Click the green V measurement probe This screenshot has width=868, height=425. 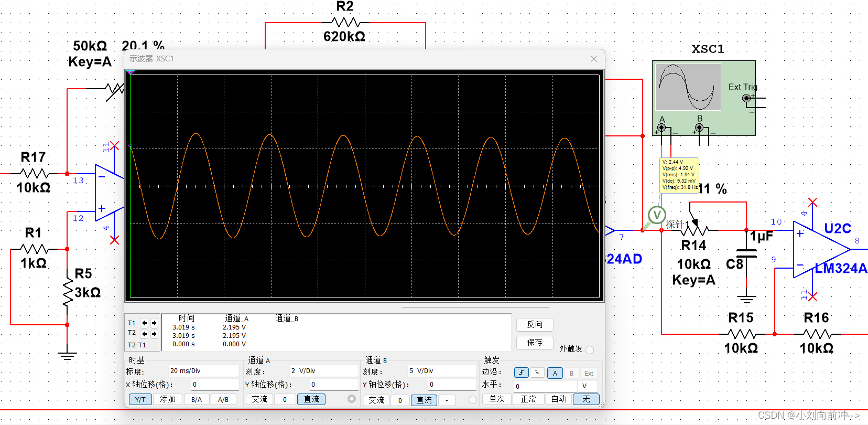click(x=657, y=215)
